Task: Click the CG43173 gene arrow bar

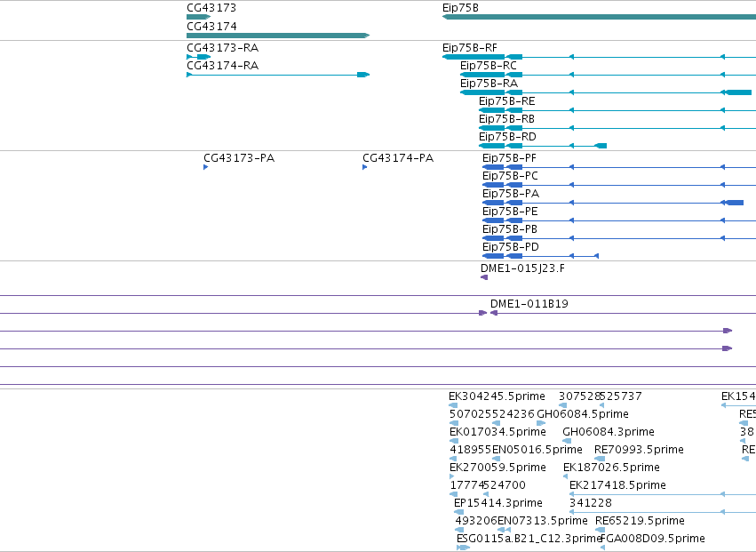Action: pyautogui.click(x=199, y=17)
